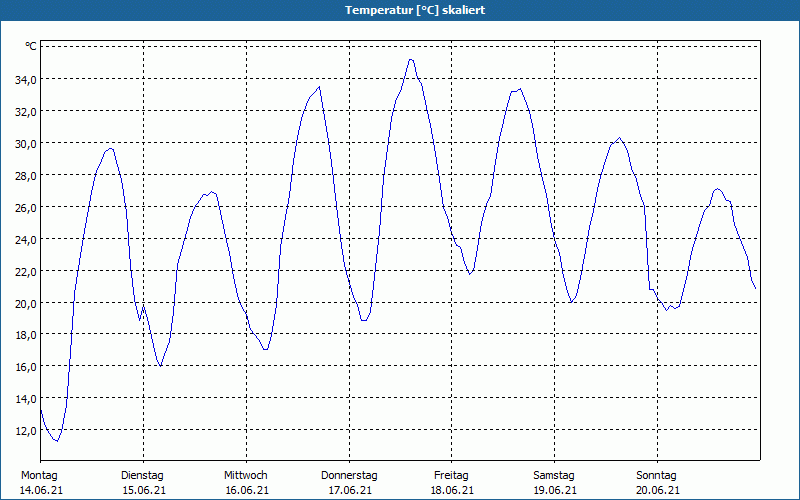
Task: Click Monday's temperature peak on the curve
Action: coord(111,148)
